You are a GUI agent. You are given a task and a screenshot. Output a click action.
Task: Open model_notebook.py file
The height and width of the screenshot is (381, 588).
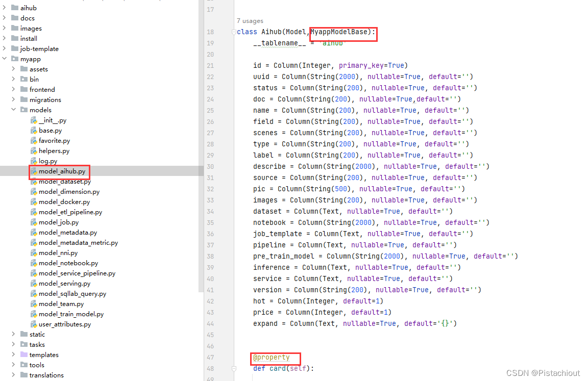[68, 263]
